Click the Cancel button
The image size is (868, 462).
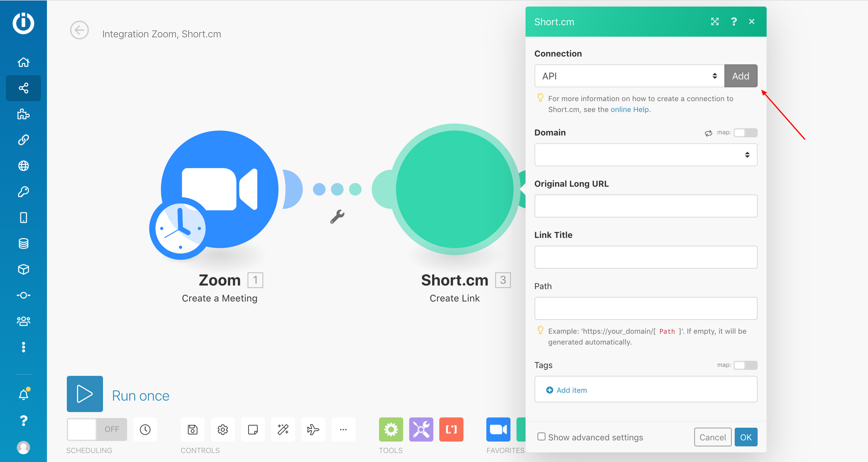pyautogui.click(x=713, y=437)
